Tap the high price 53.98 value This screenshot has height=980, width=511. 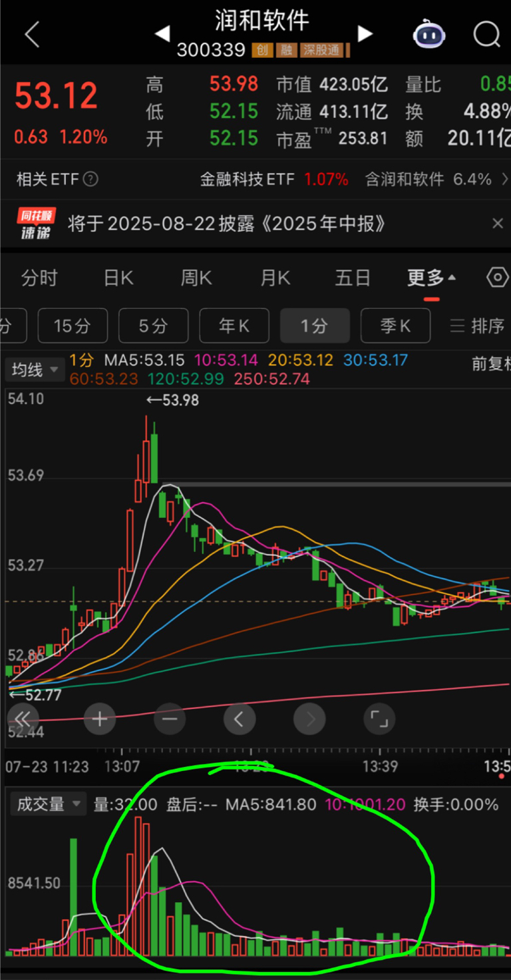coord(234,85)
